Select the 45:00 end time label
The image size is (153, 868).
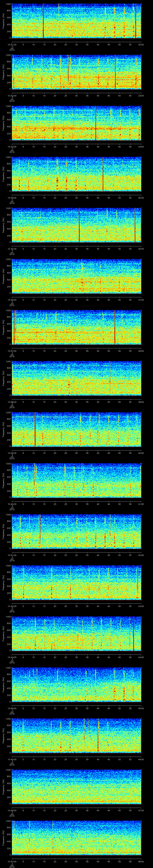click(x=141, y=708)
